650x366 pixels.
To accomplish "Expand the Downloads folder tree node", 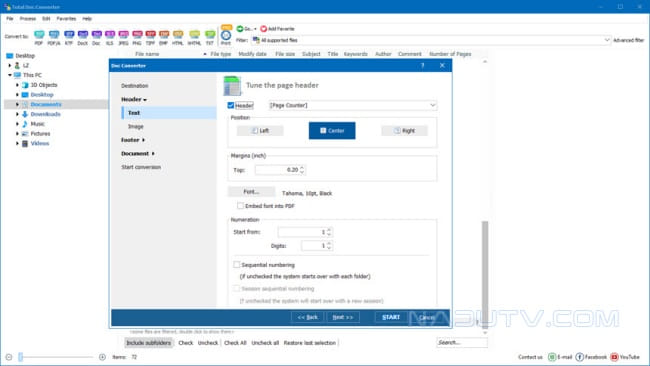I will pyautogui.click(x=17, y=114).
